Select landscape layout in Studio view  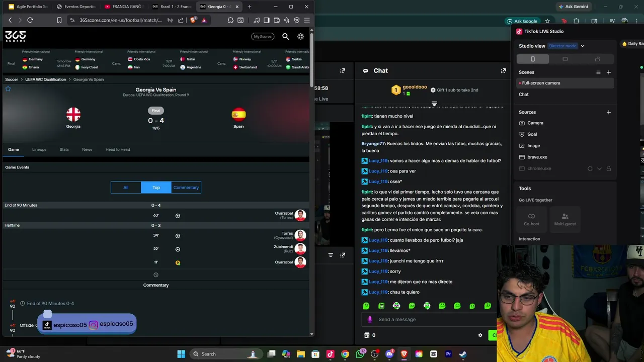pyautogui.click(x=565, y=59)
